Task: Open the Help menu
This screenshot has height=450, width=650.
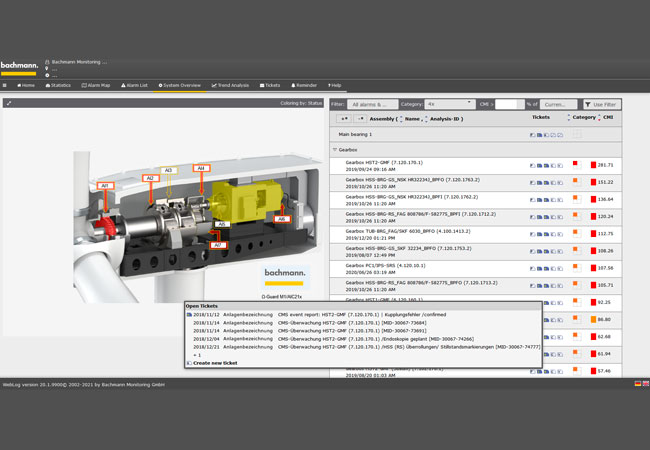Action: pyautogui.click(x=335, y=85)
